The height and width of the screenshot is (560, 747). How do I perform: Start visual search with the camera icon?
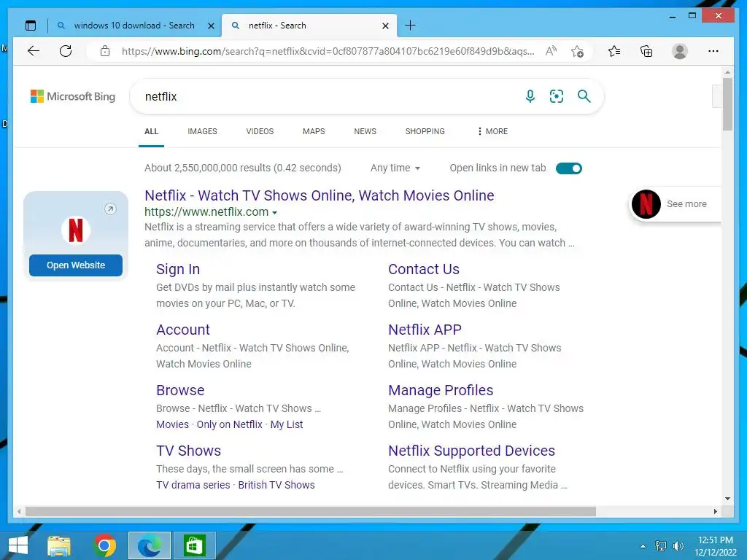coord(557,96)
